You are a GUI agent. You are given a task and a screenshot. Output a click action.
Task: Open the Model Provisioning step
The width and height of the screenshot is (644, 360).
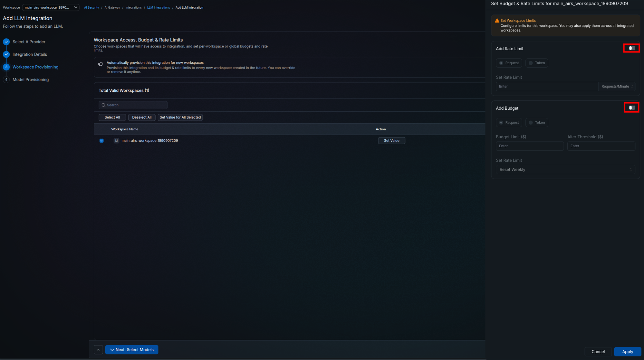(x=31, y=79)
